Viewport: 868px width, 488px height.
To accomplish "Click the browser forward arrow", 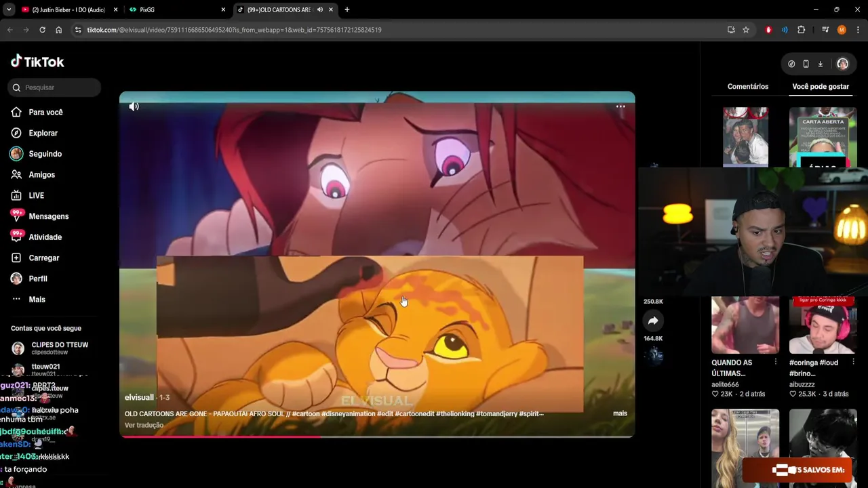I will pyautogui.click(x=26, y=30).
